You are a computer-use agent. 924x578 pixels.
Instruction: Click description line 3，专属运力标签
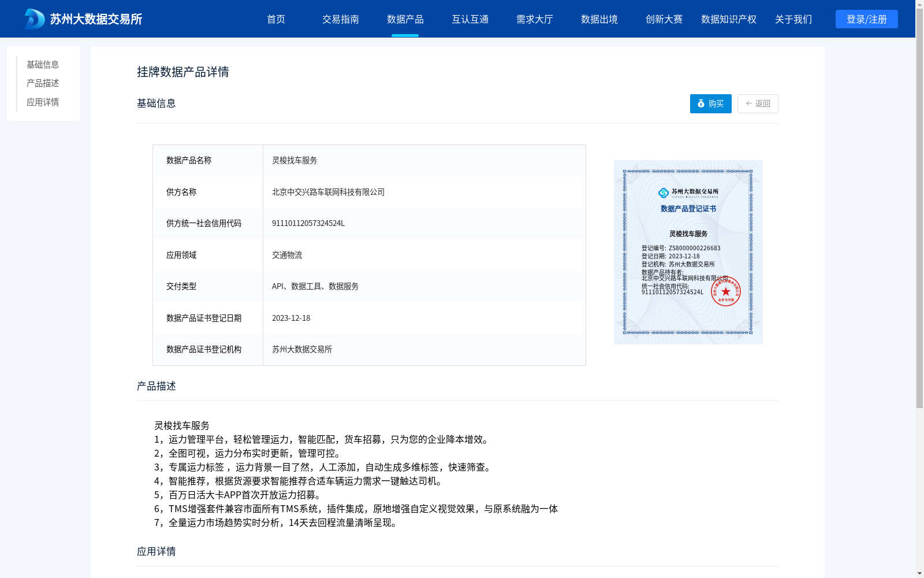324,467
